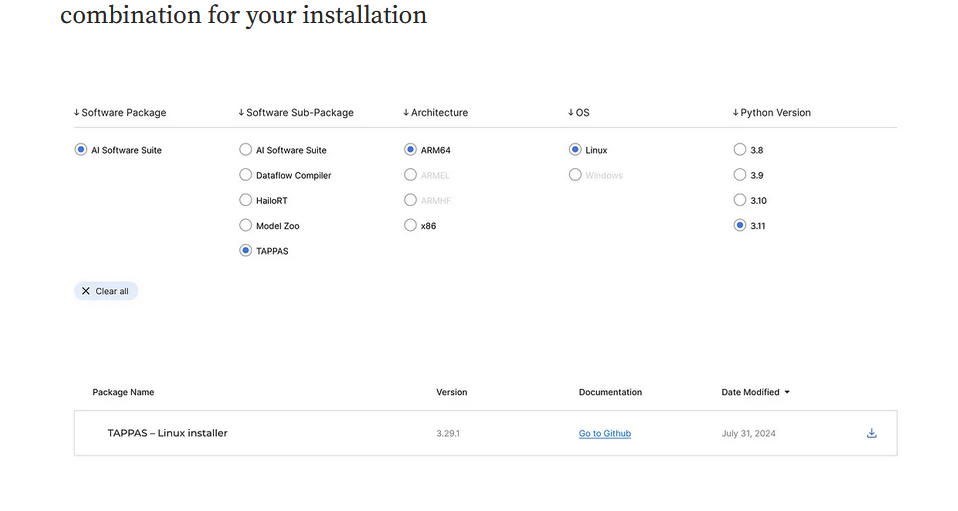
Task: Expand the Architecture filter header
Action: tap(435, 113)
